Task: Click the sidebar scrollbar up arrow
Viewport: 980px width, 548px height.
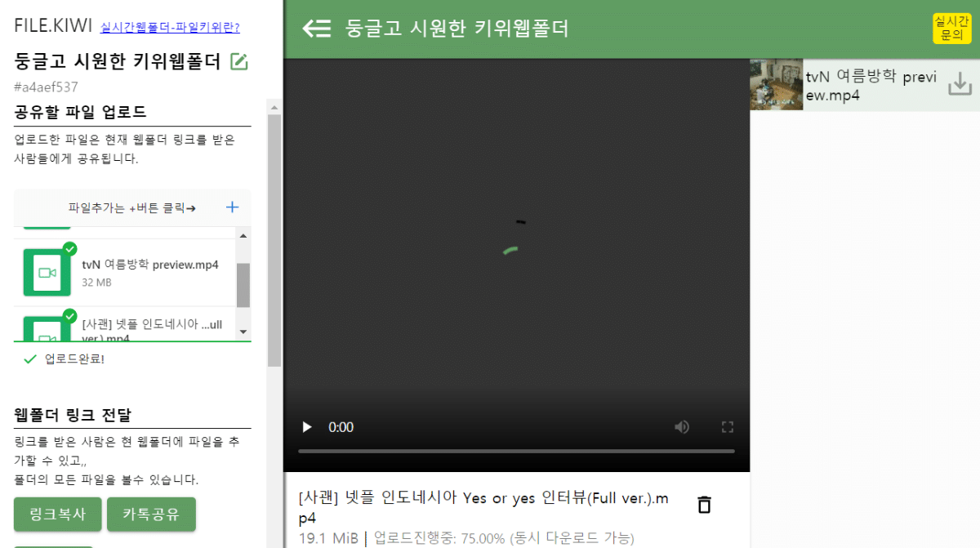Action: [274, 106]
